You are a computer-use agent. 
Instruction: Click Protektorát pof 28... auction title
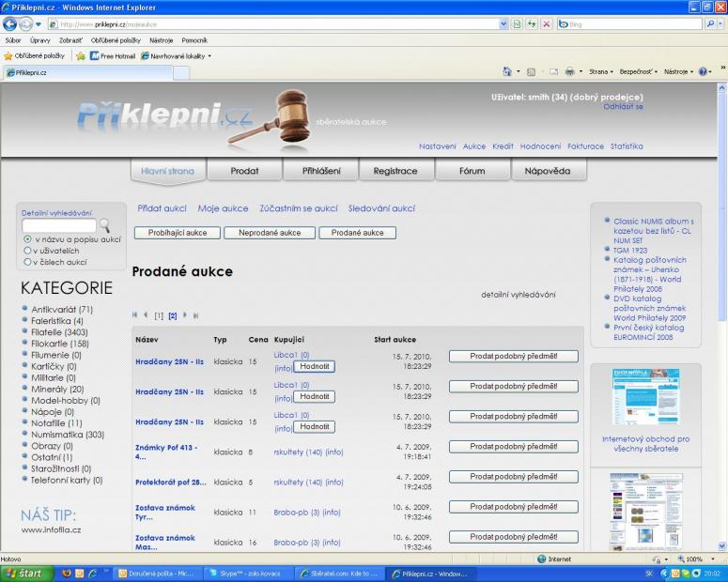pyautogui.click(x=170, y=482)
